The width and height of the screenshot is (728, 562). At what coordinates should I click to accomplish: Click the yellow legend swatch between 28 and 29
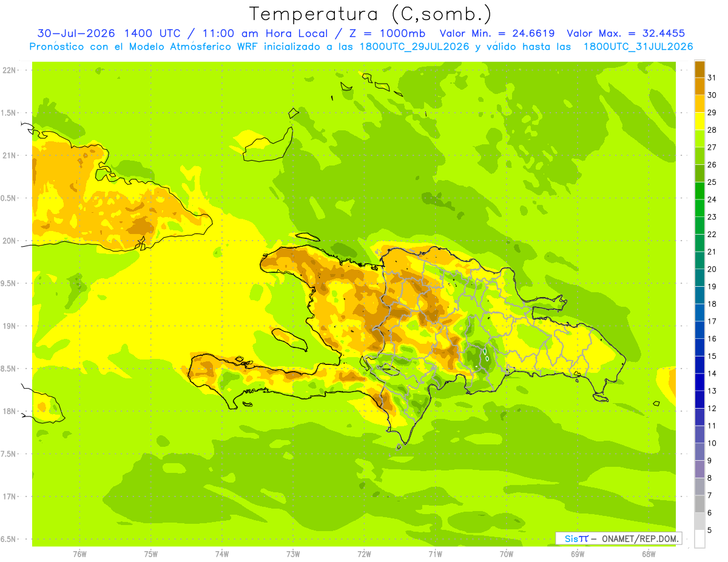point(699,121)
